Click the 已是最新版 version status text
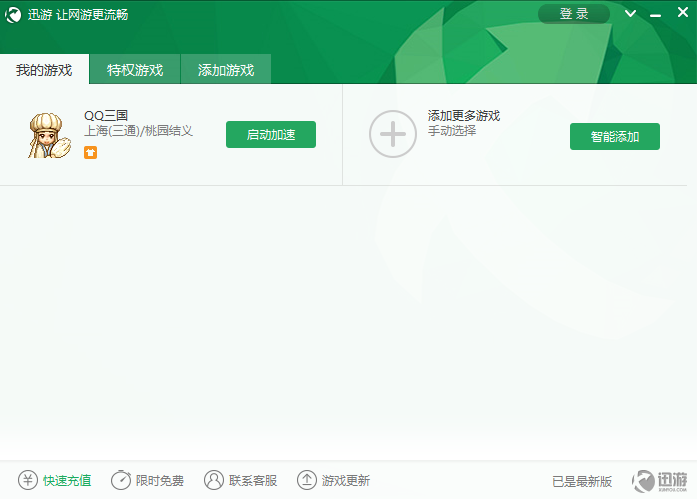Viewport: 697px width, 499px height. [582, 481]
